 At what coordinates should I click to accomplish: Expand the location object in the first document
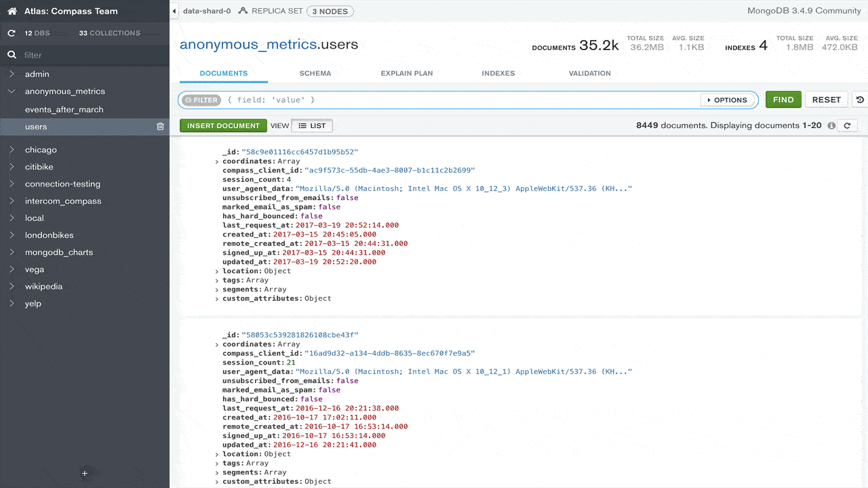click(217, 271)
